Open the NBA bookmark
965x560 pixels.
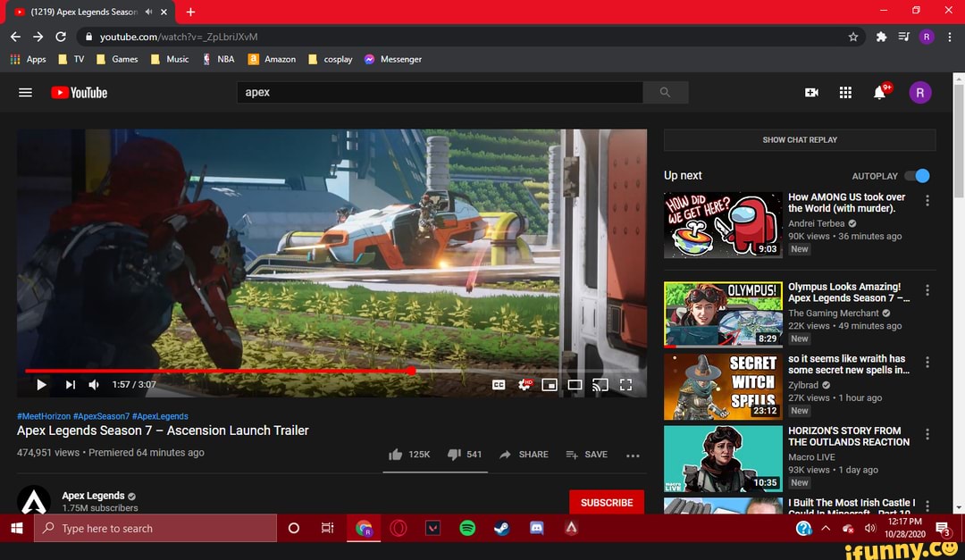[x=219, y=59]
